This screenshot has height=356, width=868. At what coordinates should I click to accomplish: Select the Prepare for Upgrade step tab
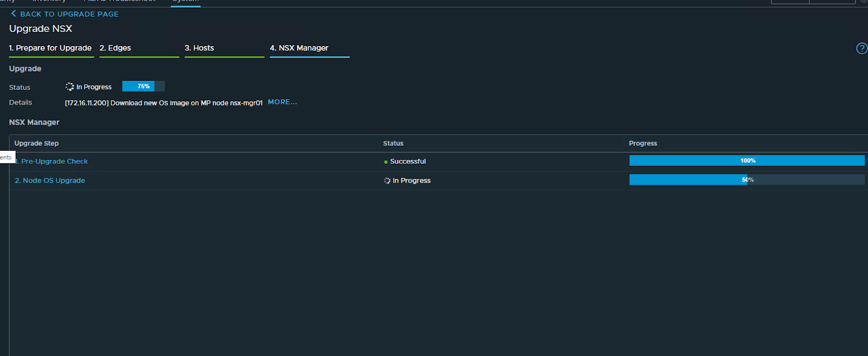point(50,48)
